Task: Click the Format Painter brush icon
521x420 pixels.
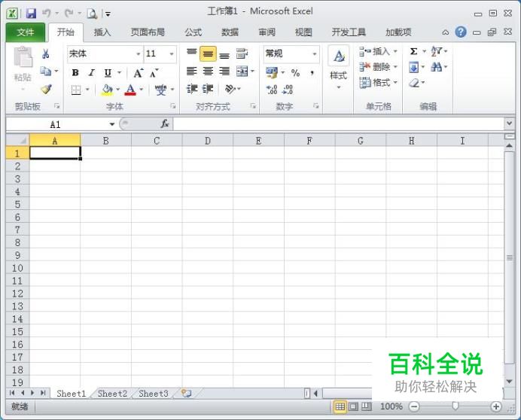Action: coord(46,89)
